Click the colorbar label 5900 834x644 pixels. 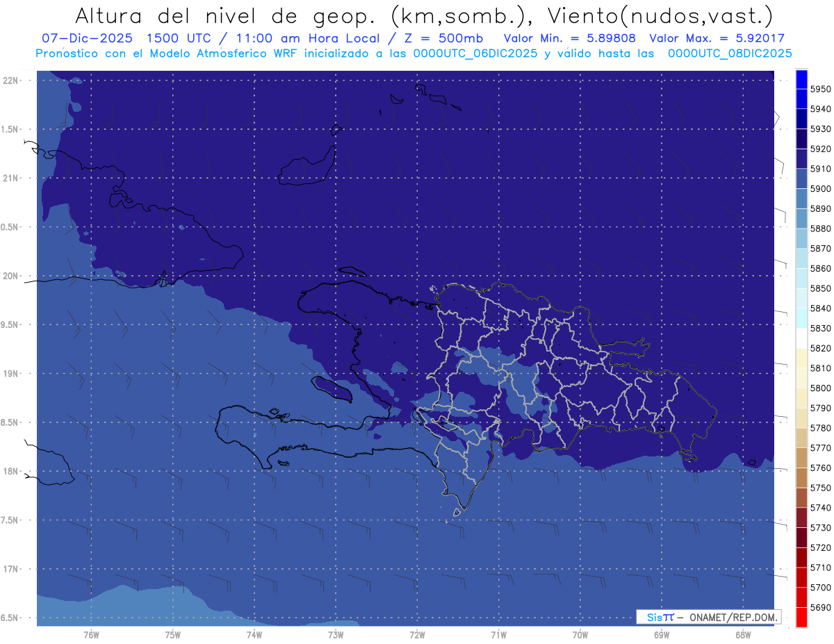tap(821, 189)
